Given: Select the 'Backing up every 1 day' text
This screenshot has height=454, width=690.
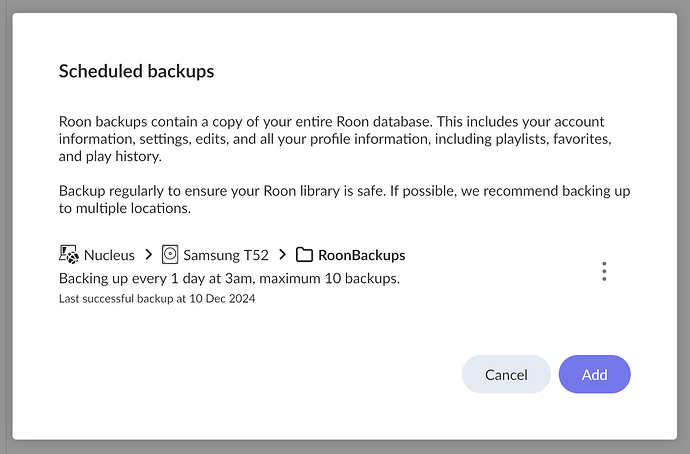Looking at the screenshot, I should pos(229,278).
